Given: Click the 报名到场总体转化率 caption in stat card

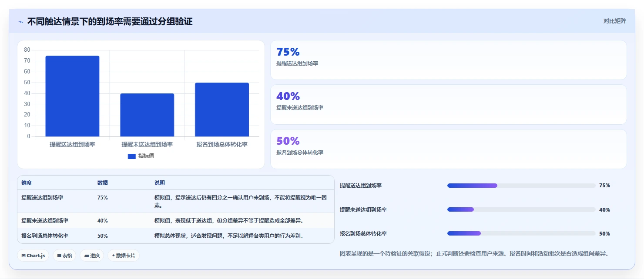Looking at the screenshot, I should click(300, 152).
